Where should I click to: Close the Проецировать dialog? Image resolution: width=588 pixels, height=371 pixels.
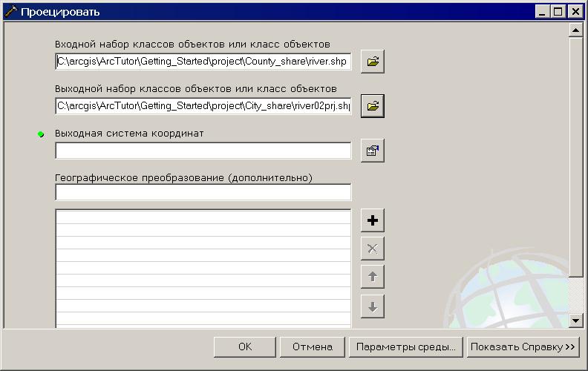(575, 12)
